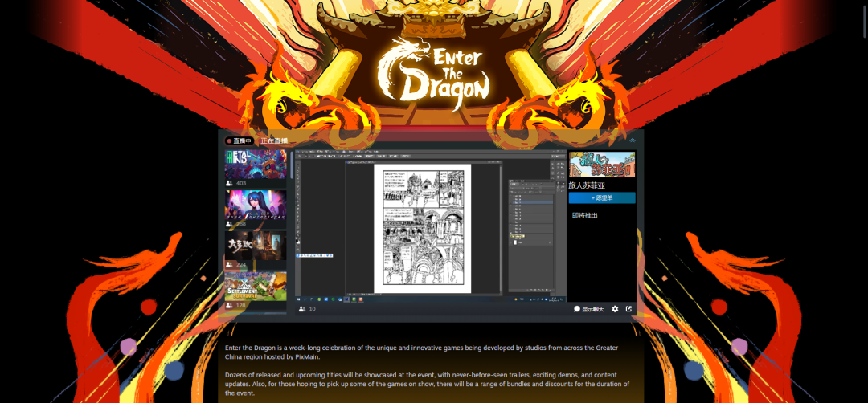Open the 旅人苏菲亚 game capsule image

point(602,165)
